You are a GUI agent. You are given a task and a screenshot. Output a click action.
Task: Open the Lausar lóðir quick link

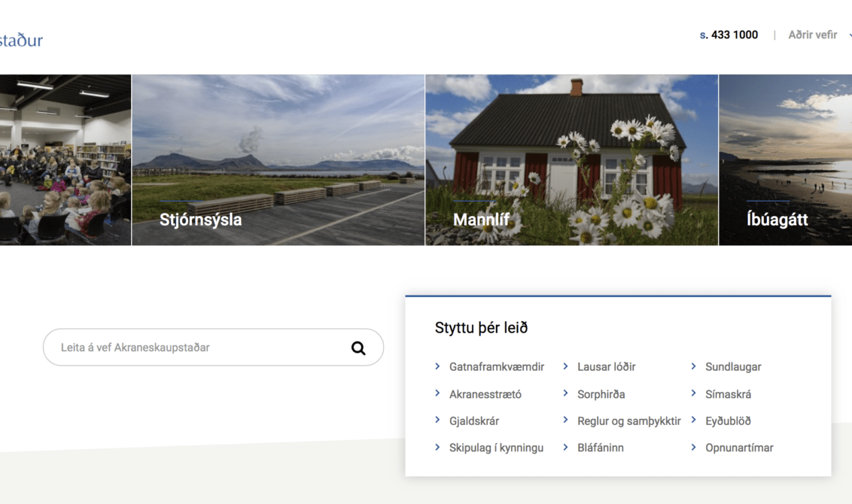[607, 367]
